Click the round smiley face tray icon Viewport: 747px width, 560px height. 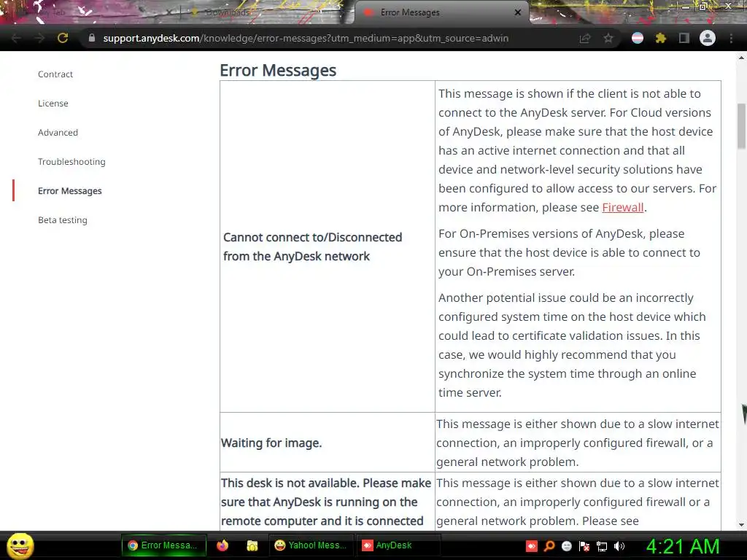(x=567, y=546)
